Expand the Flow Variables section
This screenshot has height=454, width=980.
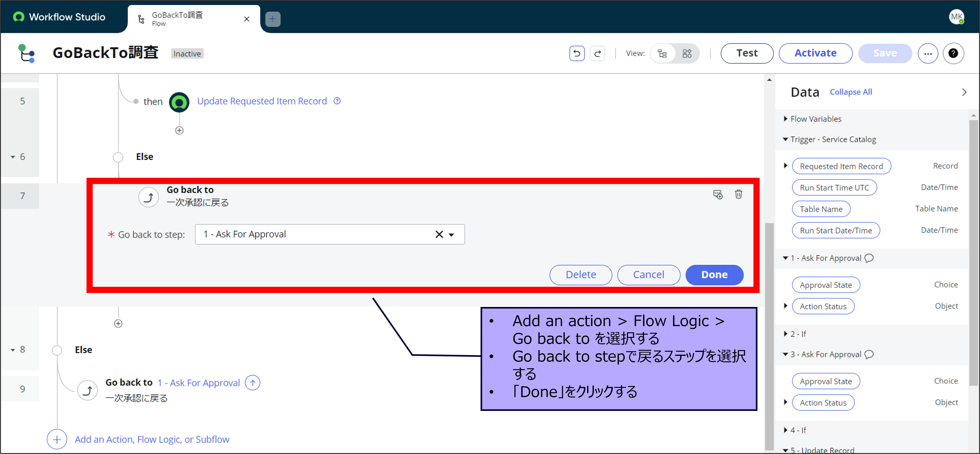(785, 119)
